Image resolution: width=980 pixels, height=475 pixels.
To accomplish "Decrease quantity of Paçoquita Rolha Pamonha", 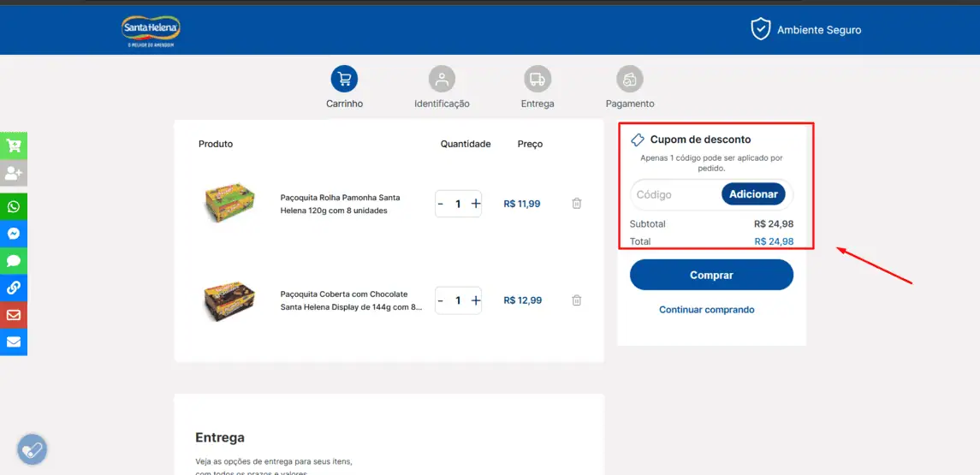I will point(441,204).
